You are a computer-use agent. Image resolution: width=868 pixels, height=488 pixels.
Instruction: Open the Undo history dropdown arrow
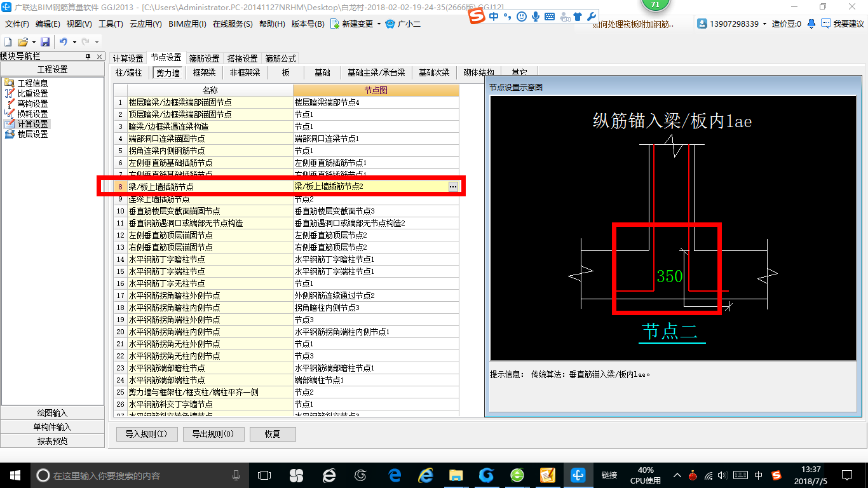coord(74,42)
